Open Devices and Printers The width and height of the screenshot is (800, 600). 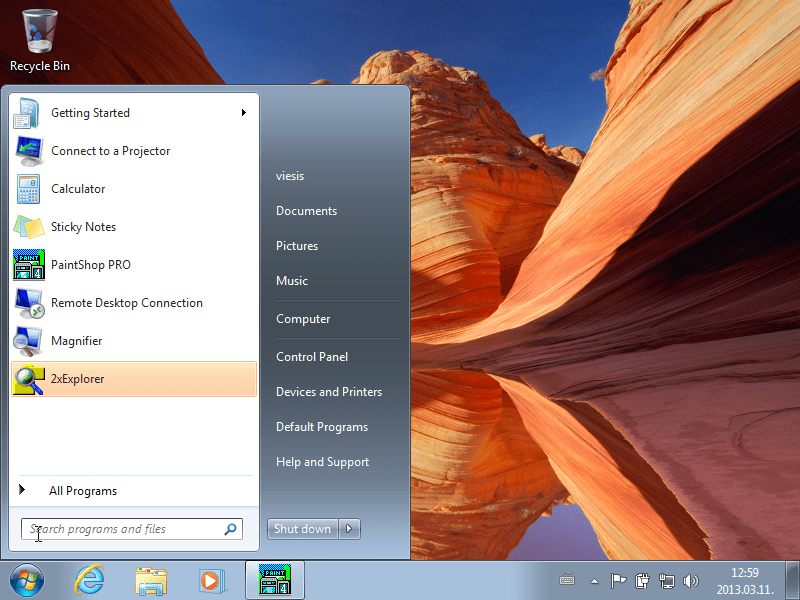[x=329, y=392]
